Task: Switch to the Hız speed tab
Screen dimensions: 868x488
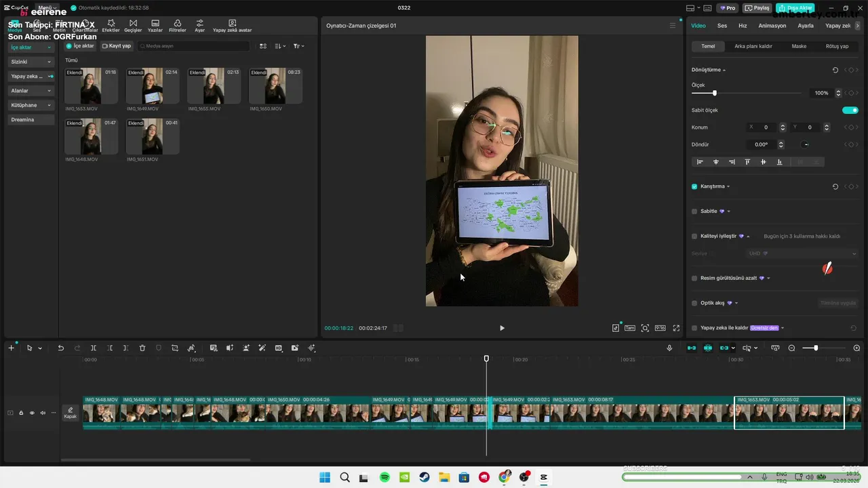Action: pyautogui.click(x=743, y=26)
